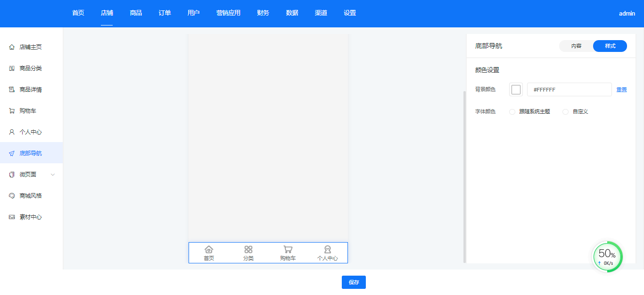Click the 素材中心 image icon in sidebar
This screenshot has height=295, width=644.
point(12,217)
